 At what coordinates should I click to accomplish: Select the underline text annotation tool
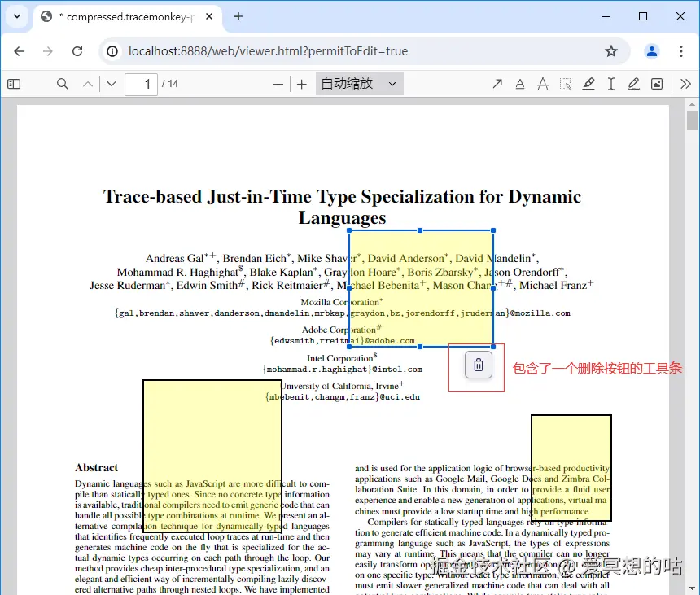coord(520,84)
